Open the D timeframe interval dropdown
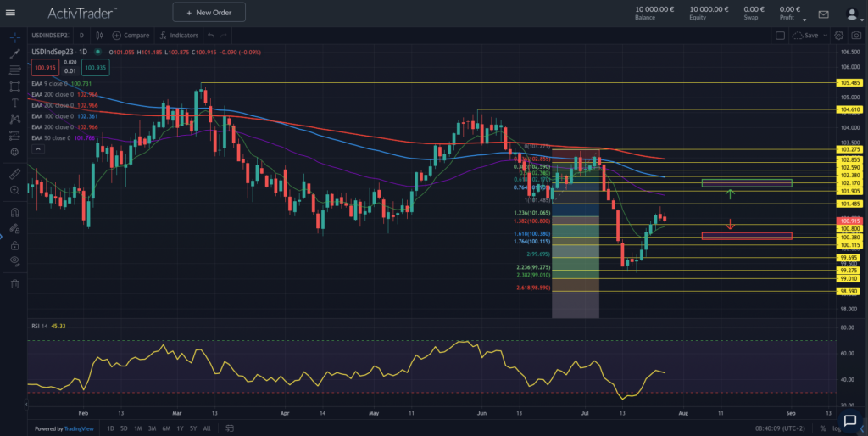 point(81,36)
